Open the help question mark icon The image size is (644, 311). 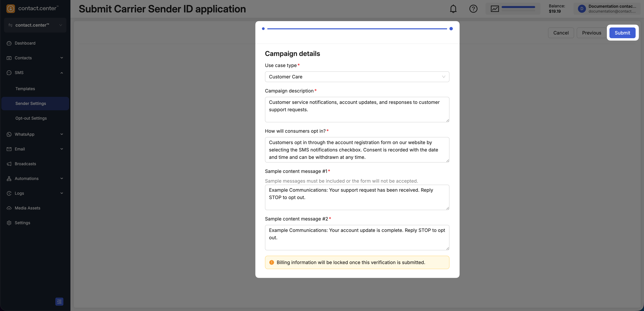tap(473, 9)
